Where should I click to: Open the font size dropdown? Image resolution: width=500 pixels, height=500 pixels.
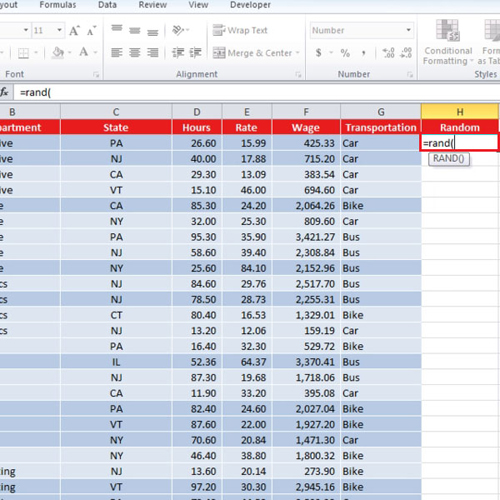(59, 30)
